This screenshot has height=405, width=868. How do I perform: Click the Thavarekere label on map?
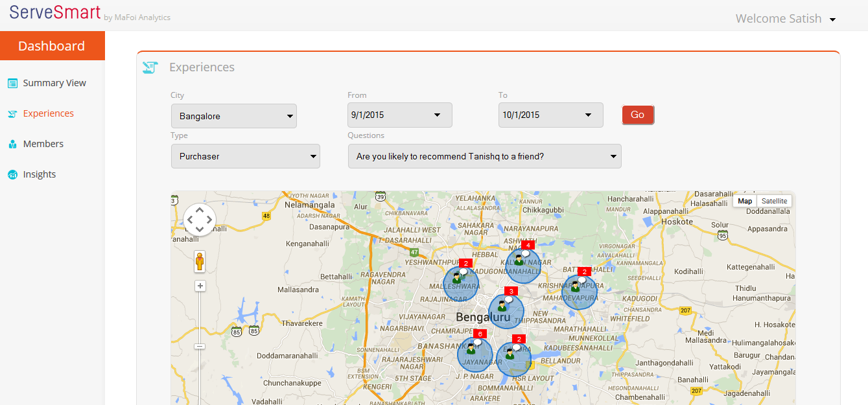click(302, 323)
